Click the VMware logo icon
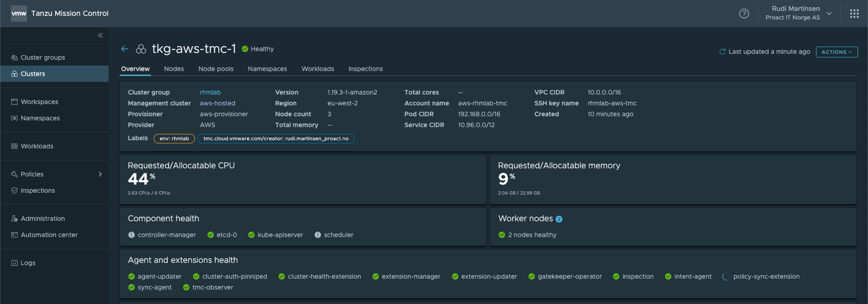Viewport: 868px width, 304px height. click(x=19, y=14)
